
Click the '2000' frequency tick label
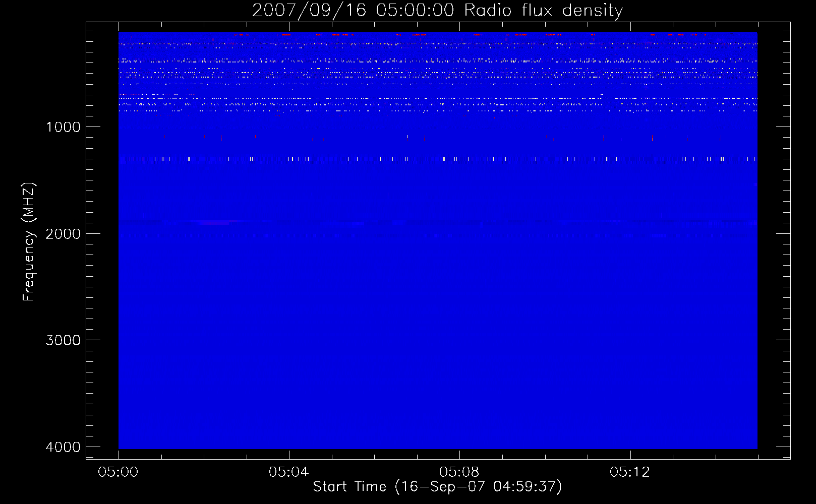click(63, 234)
